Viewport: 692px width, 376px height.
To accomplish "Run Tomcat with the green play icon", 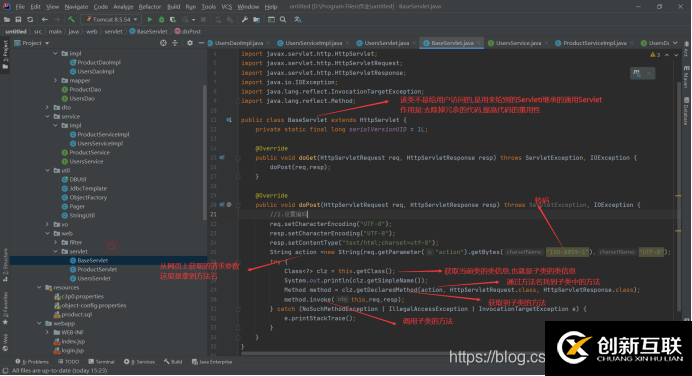I will tap(150, 19).
